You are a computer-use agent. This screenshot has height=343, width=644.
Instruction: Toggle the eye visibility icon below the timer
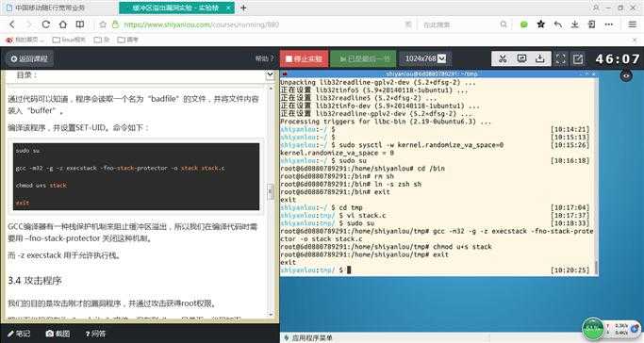(626, 76)
